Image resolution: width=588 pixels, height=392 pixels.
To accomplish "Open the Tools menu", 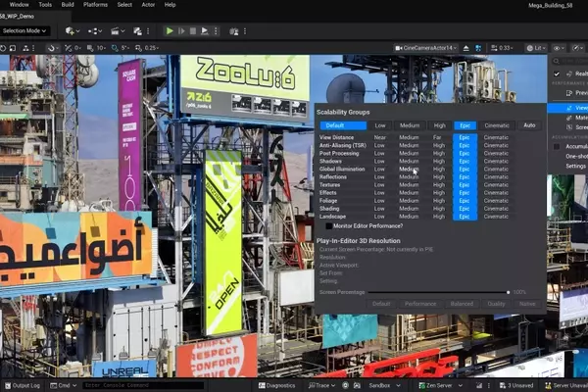I will tap(45, 5).
